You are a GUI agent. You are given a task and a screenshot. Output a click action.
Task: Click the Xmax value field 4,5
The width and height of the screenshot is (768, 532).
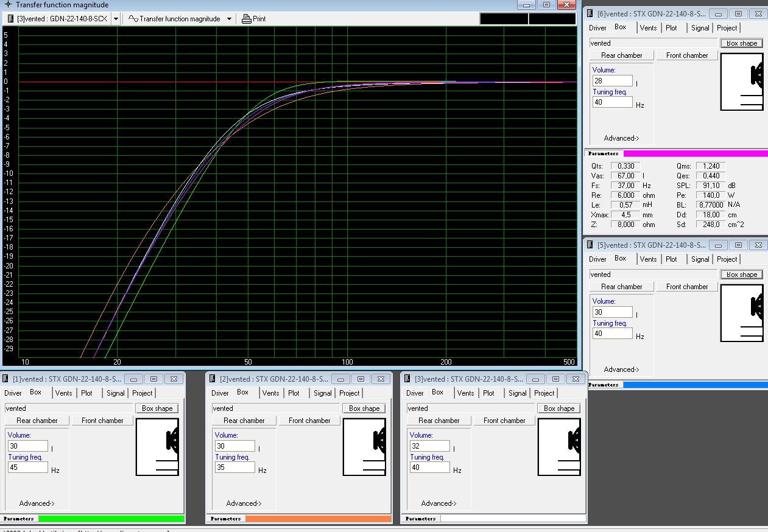[x=626, y=215]
